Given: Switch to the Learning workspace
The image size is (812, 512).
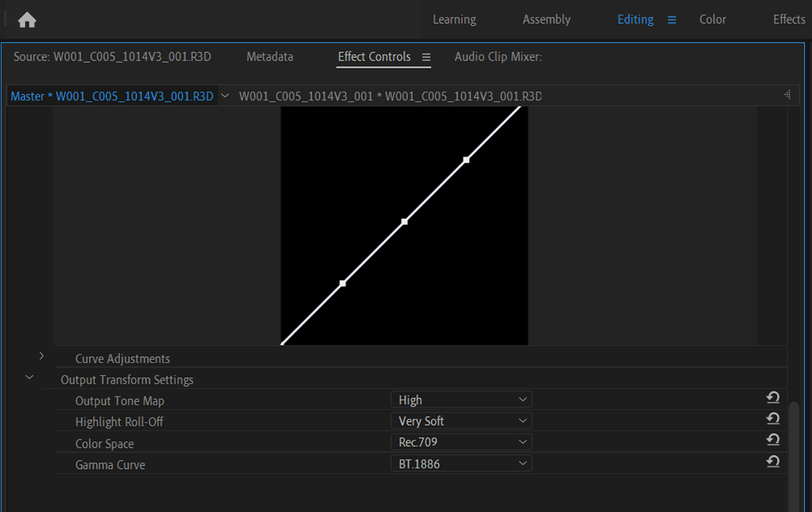Looking at the screenshot, I should [454, 19].
